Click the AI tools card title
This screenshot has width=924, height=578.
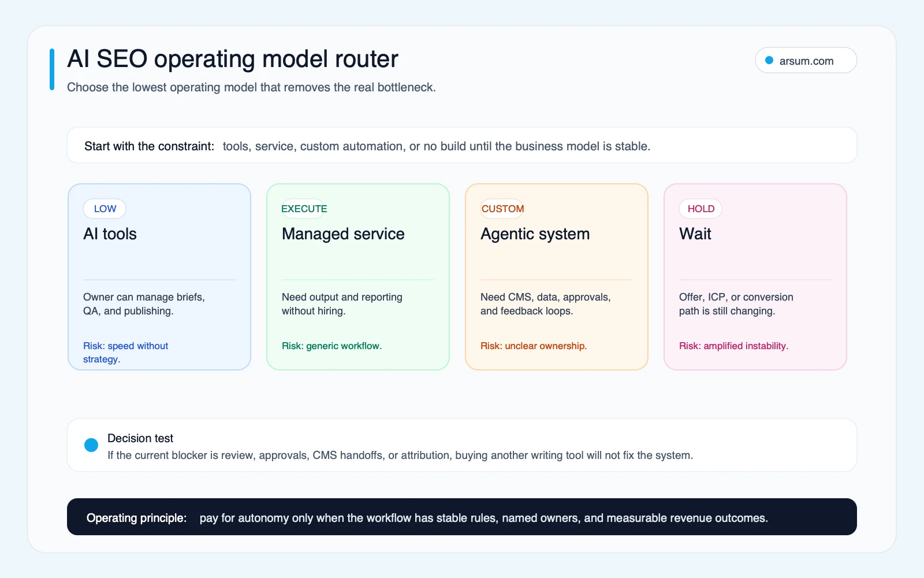click(x=110, y=234)
